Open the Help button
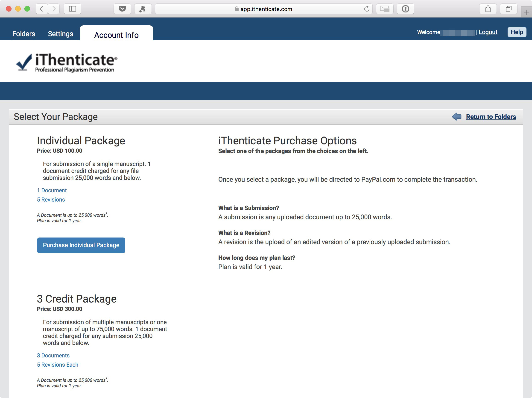This screenshot has height=398, width=532. tap(517, 32)
